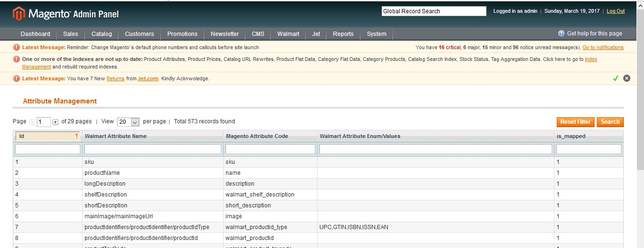The height and width of the screenshot is (248, 644).
Task: Open the Go to notifications link
Action: click(x=603, y=47)
